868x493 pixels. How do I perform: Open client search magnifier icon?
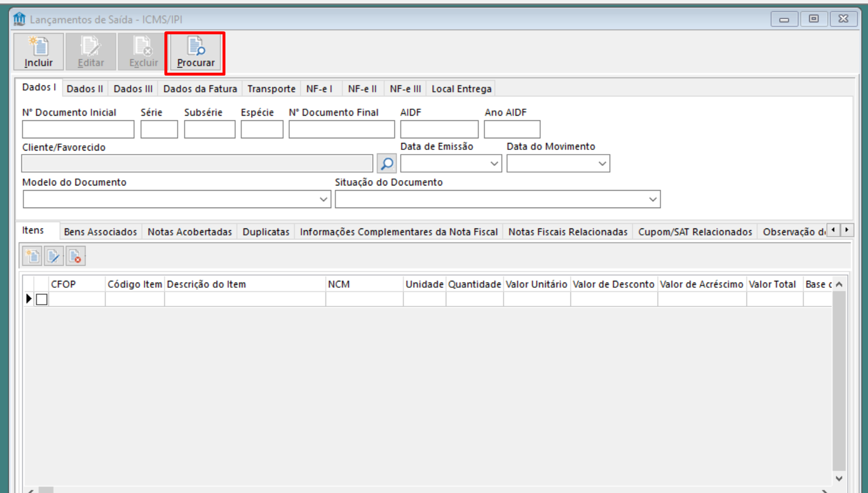[x=387, y=163]
